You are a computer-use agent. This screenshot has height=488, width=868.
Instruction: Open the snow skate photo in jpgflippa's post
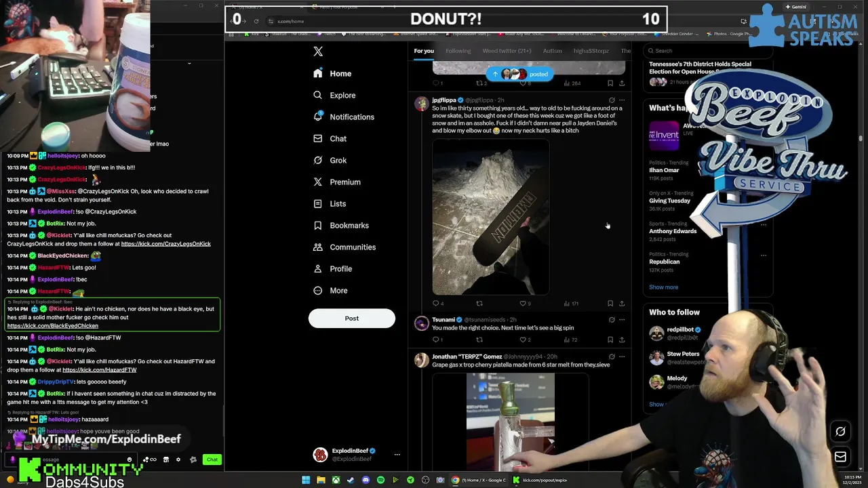tap(490, 217)
